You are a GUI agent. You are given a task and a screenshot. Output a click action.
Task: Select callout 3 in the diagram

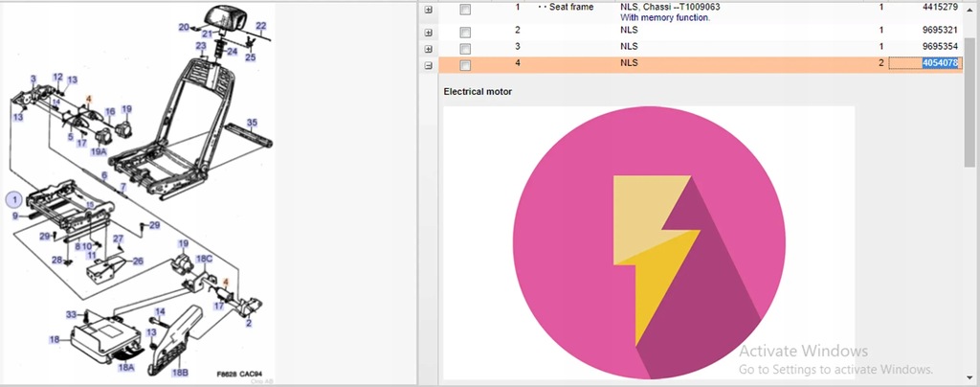(x=33, y=80)
